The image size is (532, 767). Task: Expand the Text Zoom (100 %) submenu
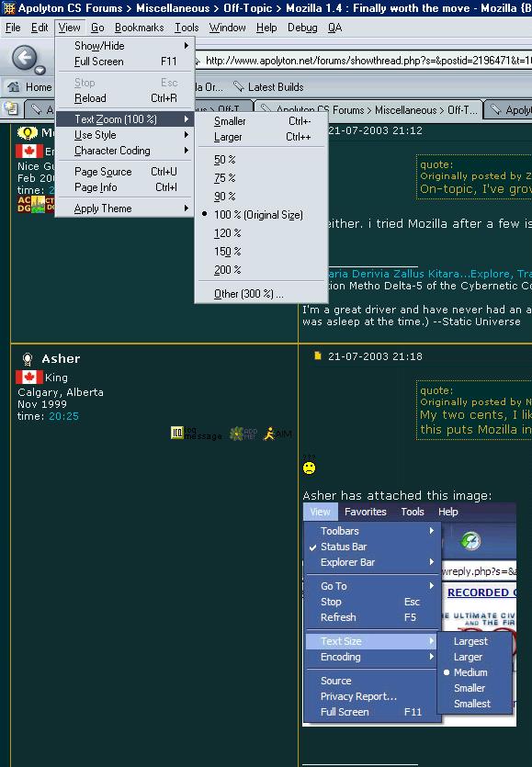tap(125, 118)
